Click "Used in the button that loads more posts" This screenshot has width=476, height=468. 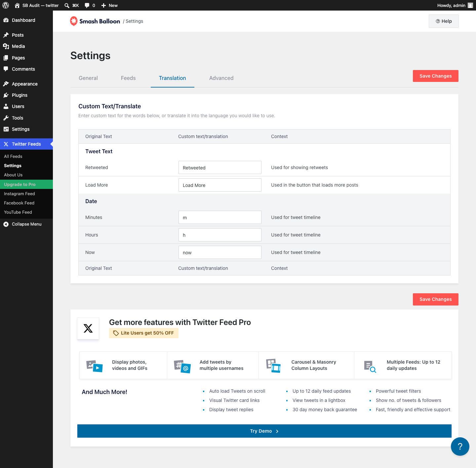pyautogui.click(x=315, y=185)
